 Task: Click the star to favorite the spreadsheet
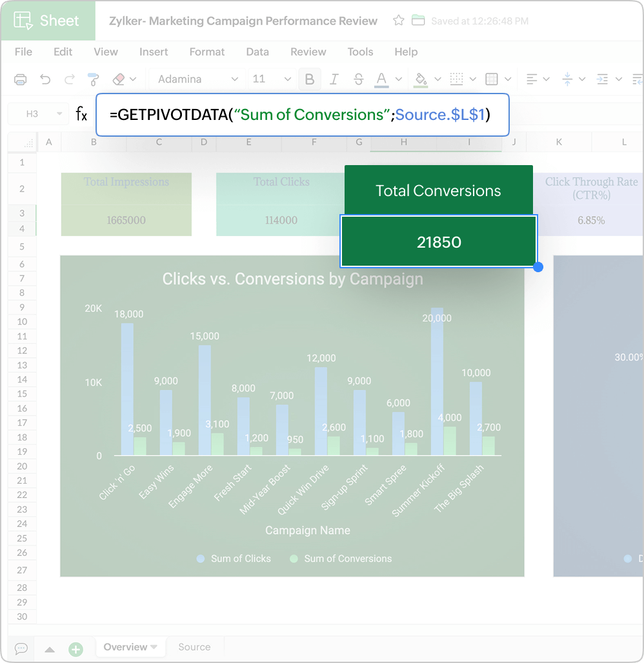[x=399, y=21]
